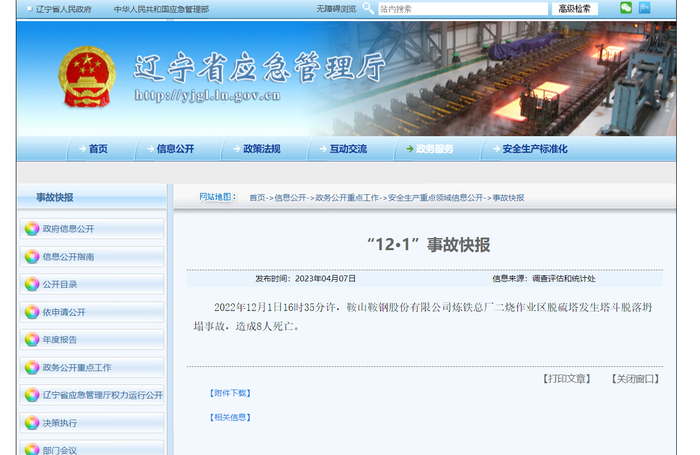Click the rainbow orb beside 政府信息公开
Viewport: 700px width, 455px height.
32,229
